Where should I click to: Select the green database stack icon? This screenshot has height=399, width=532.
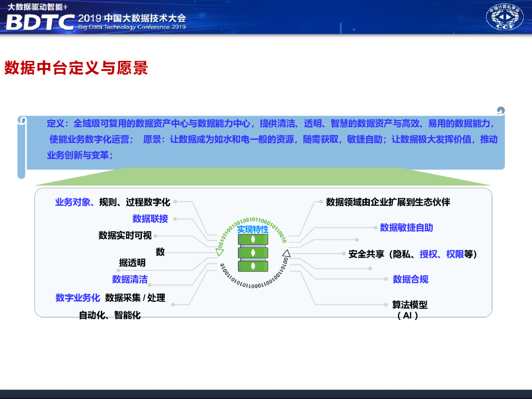252,254
